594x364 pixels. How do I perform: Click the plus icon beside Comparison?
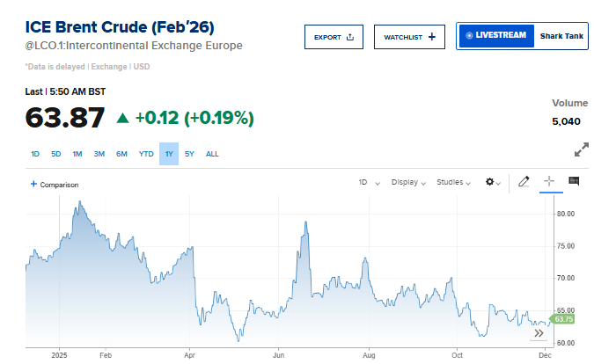pyautogui.click(x=33, y=185)
